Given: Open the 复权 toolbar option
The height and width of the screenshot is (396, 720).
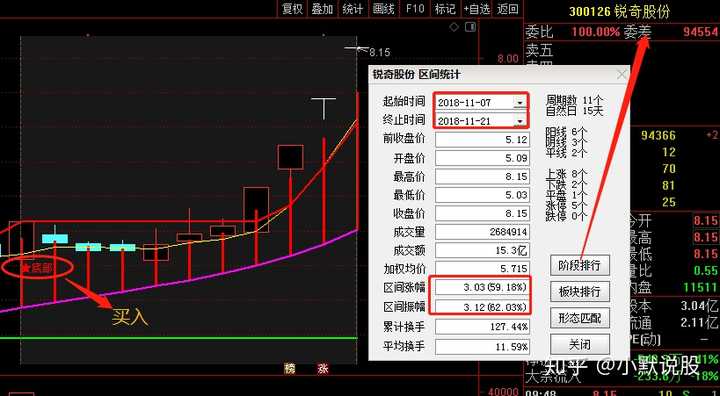Looking at the screenshot, I should tap(292, 9).
